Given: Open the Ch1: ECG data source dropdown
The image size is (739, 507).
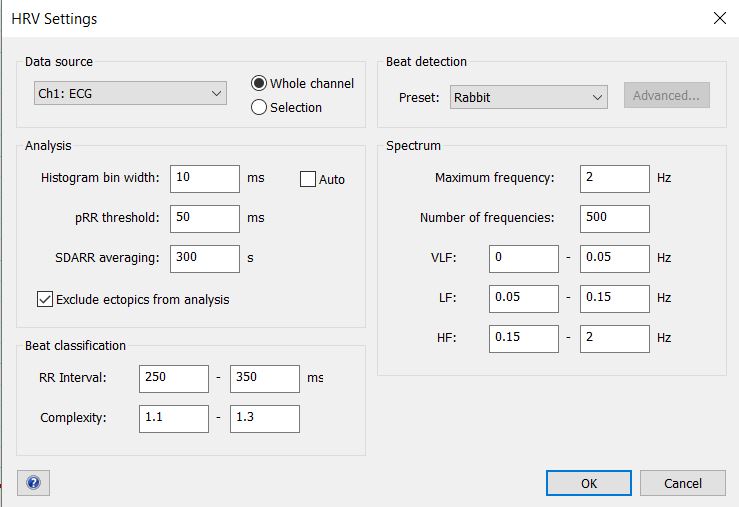Looking at the screenshot, I should (130, 94).
